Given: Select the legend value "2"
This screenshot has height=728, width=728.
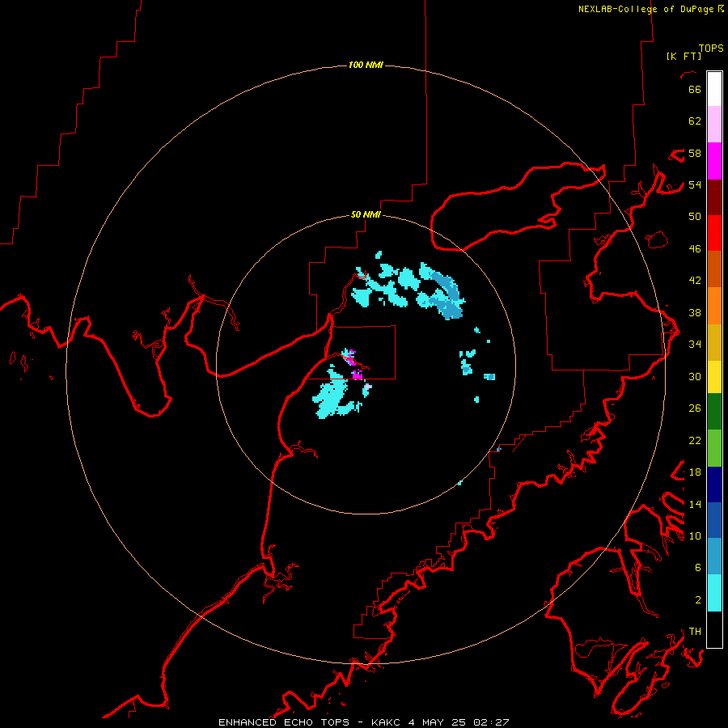Looking at the screenshot, I should (698, 600).
